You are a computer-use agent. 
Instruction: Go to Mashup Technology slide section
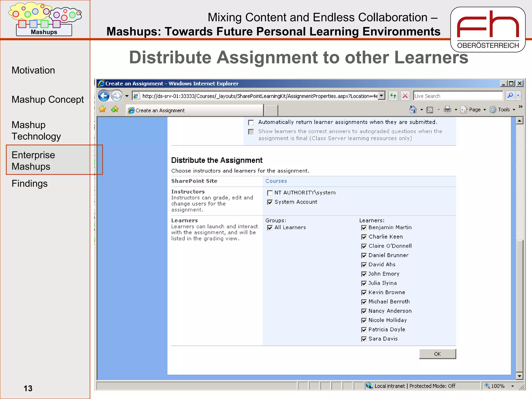(x=36, y=130)
